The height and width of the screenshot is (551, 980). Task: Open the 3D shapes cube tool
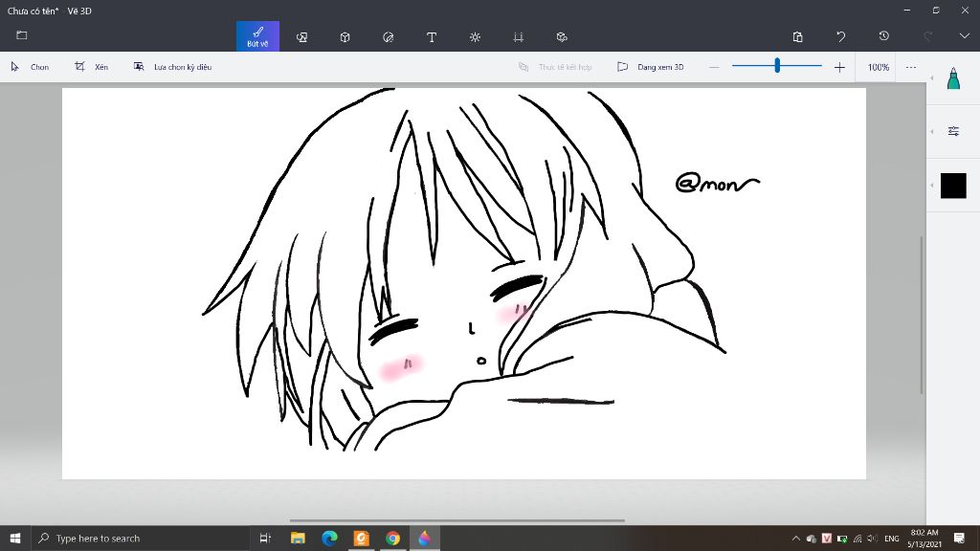[x=345, y=37]
